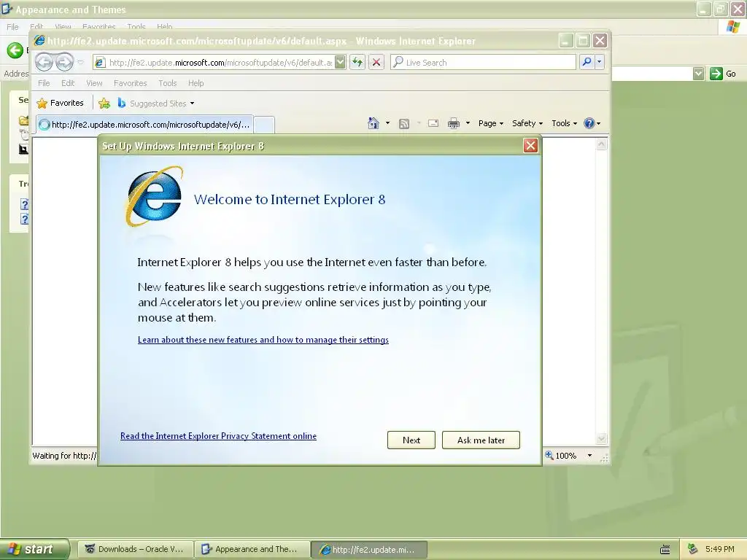Click the Favorites star button

[x=61, y=103]
